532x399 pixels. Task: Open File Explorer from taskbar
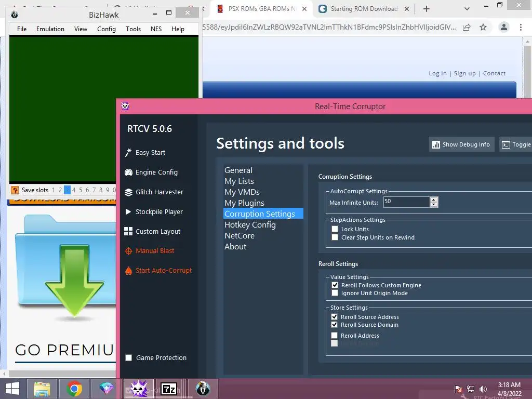tap(42, 389)
